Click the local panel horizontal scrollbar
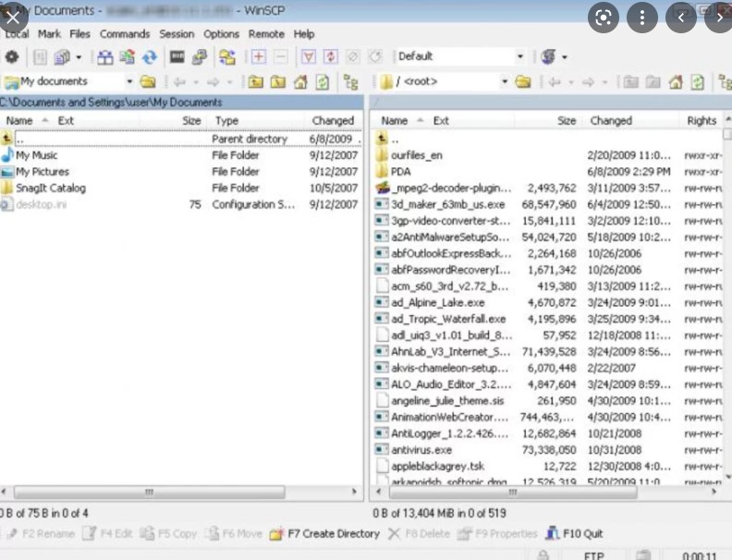Screen dimensions: 732x560 tap(150, 492)
